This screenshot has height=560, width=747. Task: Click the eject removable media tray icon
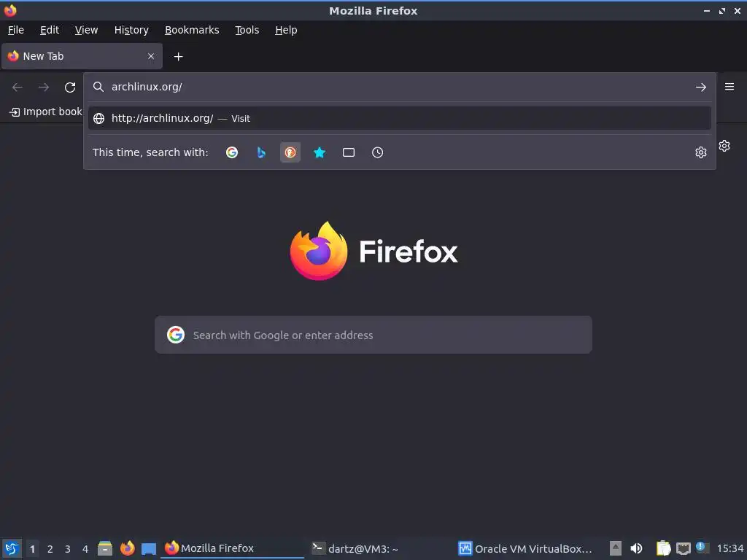point(616,548)
